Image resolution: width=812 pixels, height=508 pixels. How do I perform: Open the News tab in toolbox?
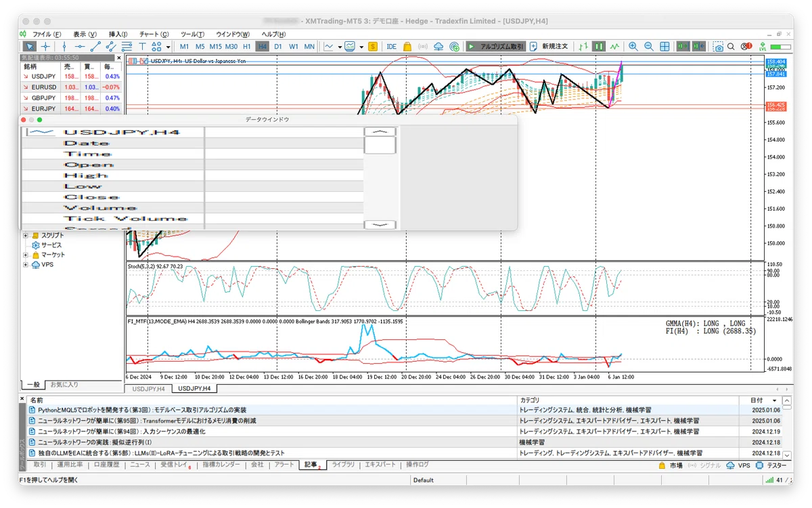[x=140, y=465]
